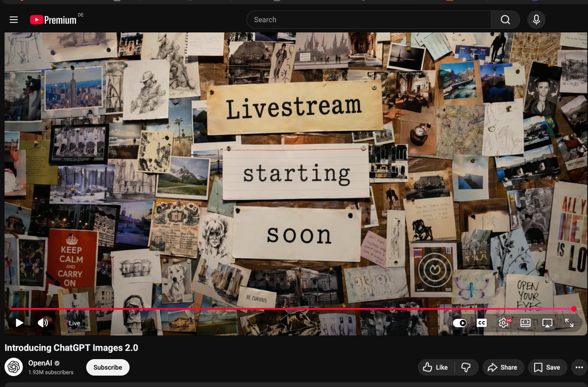Cast video via AirPlay icon
This screenshot has height=387, width=588.
(547, 323)
